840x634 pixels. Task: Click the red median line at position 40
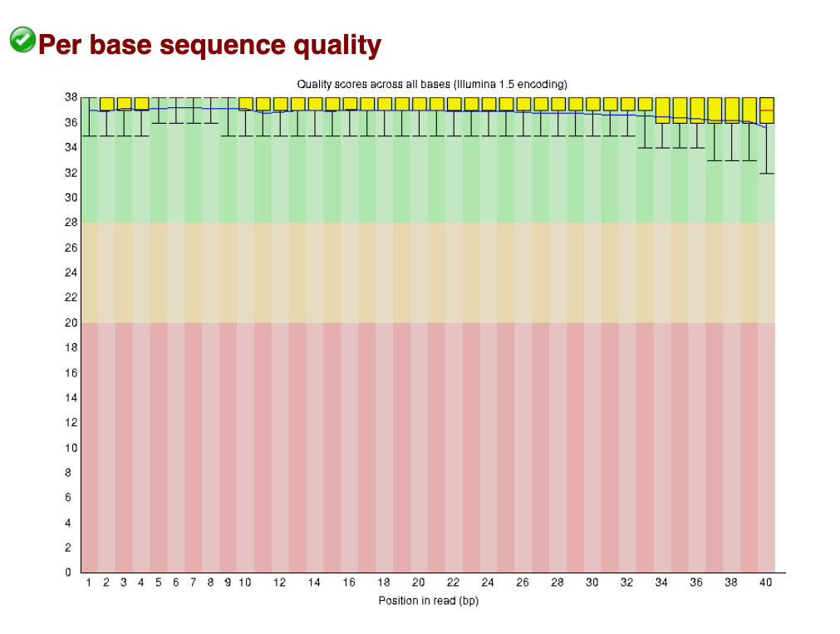pos(766,110)
